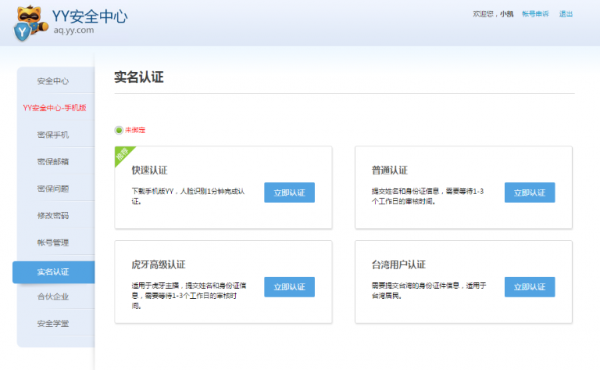Screen dimensions: 600x370
Task: Start 快速认证 with 立即认证 button
Action: [289, 192]
